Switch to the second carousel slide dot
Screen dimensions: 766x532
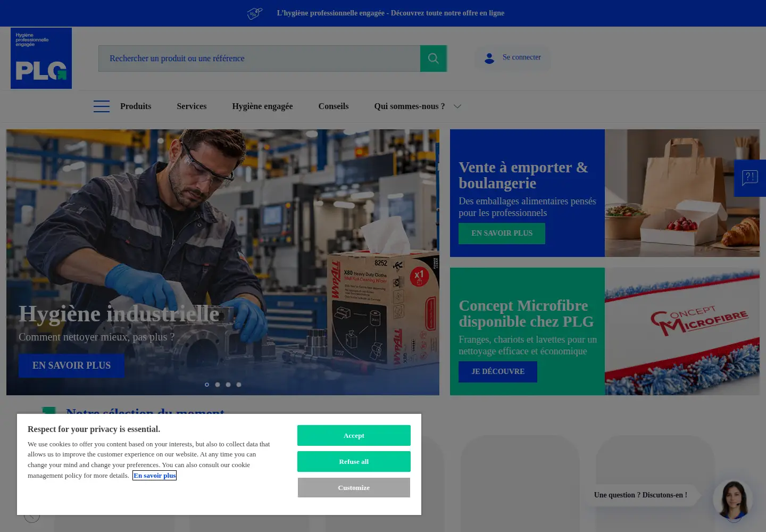[218, 385]
